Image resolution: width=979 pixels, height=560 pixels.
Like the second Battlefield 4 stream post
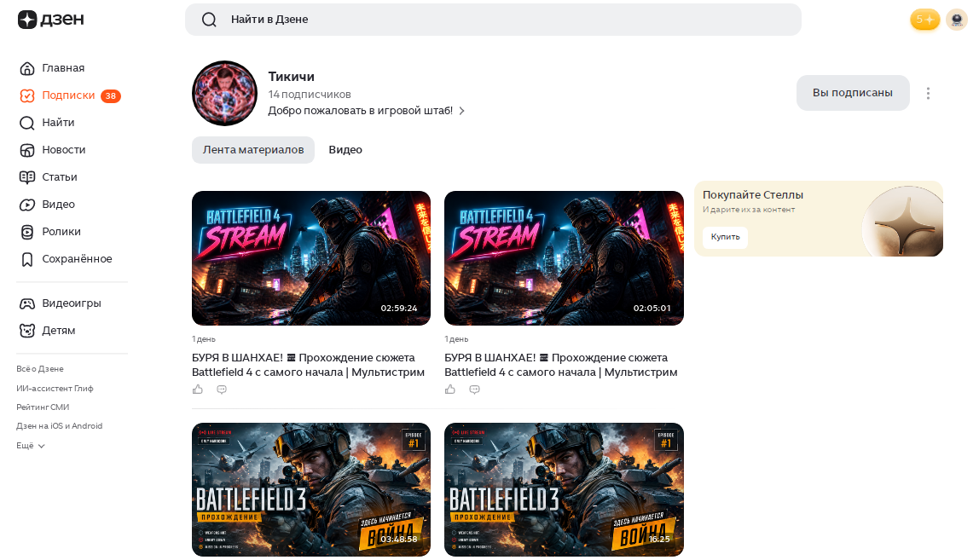pyautogui.click(x=450, y=390)
